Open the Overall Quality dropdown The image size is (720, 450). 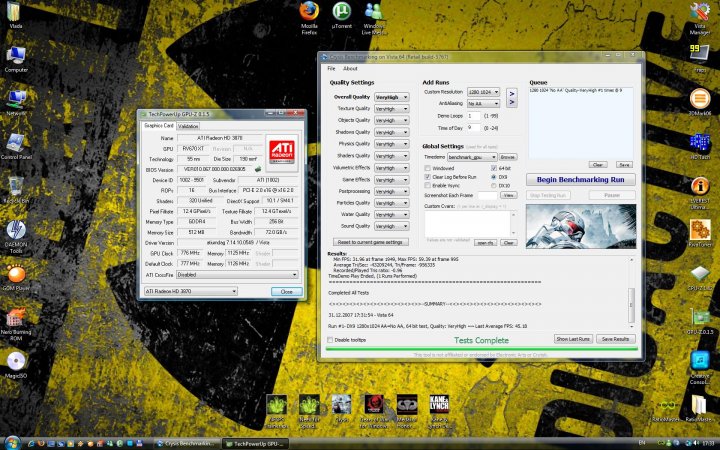[391, 97]
